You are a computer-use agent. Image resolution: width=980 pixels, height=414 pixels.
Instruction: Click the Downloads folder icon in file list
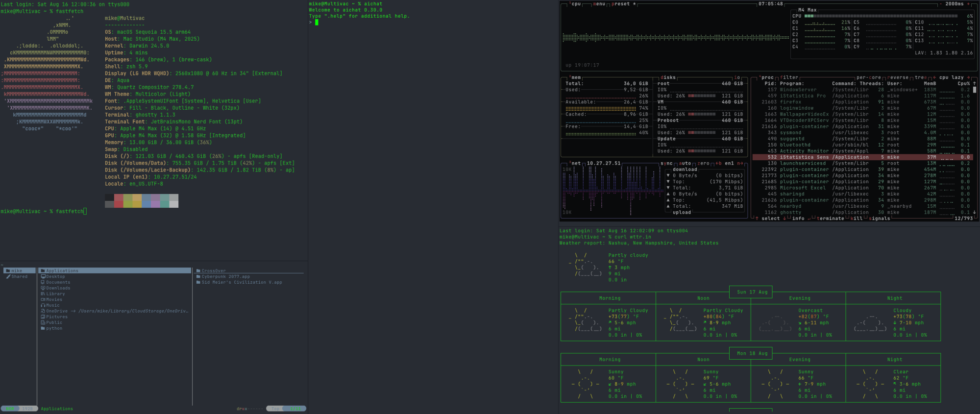[x=43, y=288]
